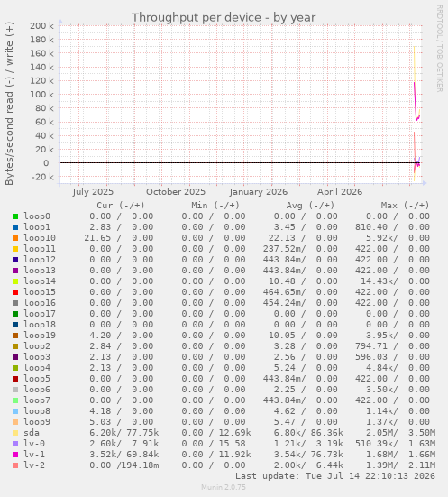Click the '200 k' y-axis label
The width and height of the screenshot is (448, 497).
click(41, 25)
